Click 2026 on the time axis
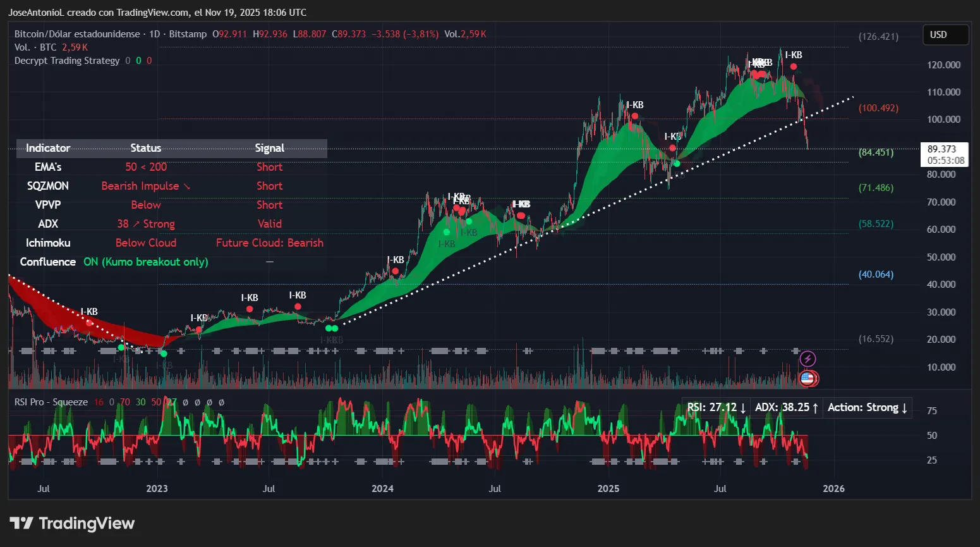The height and width of the screenshot is (547, 980). tap(834, 488)
